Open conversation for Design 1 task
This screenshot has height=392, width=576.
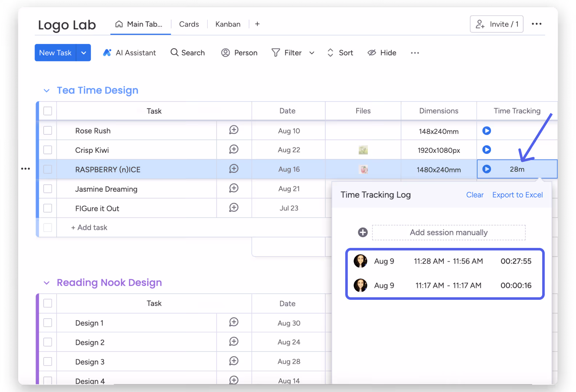tap(234, 322)
